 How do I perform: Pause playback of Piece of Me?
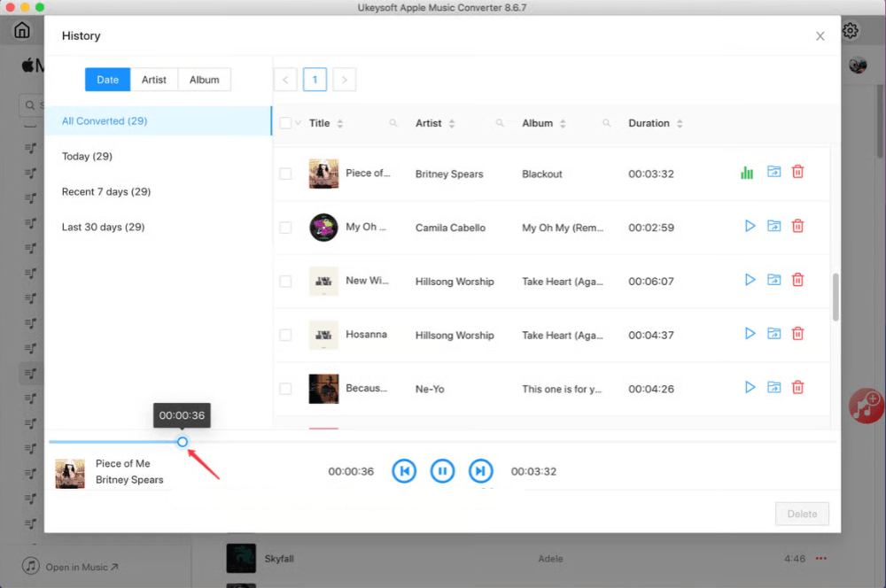442,471
